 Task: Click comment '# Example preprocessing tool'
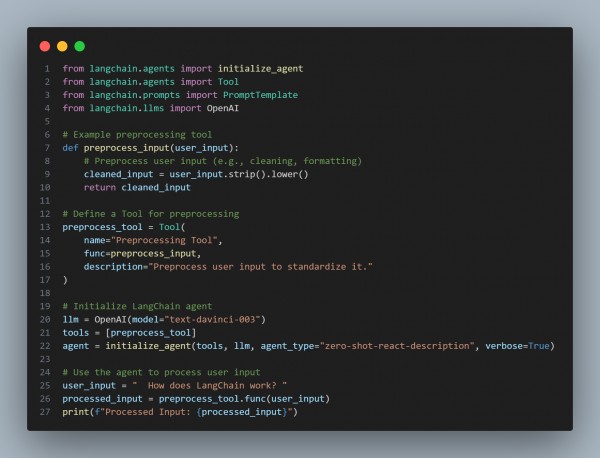137,135
